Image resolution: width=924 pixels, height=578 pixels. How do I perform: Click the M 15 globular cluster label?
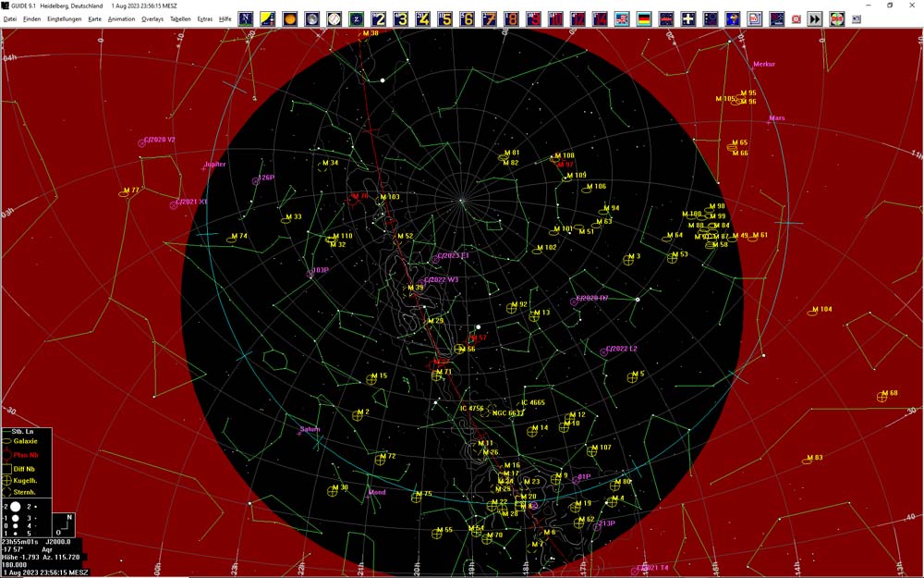click(x=379, y=375)
